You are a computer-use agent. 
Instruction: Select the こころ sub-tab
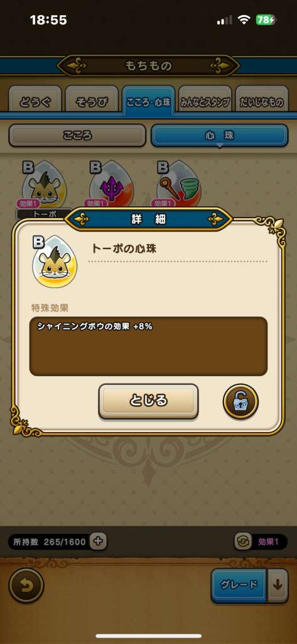pyautogui.click(x=77, y=136)
